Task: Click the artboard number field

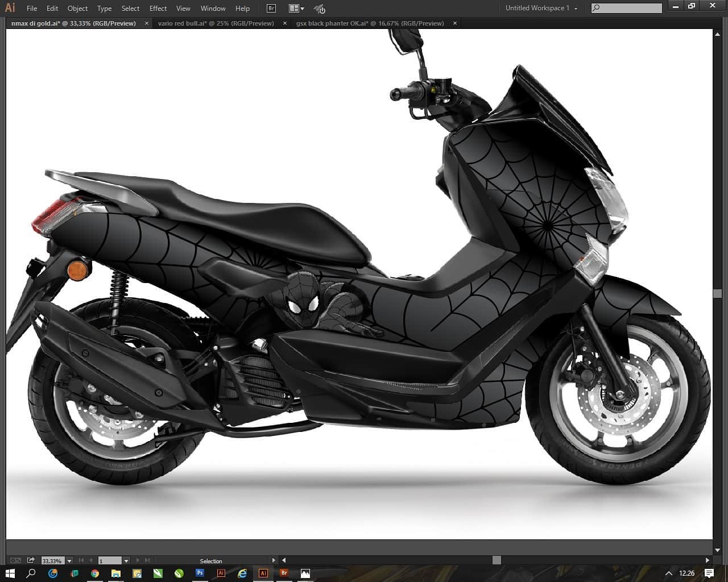Action: pos(110,561)
